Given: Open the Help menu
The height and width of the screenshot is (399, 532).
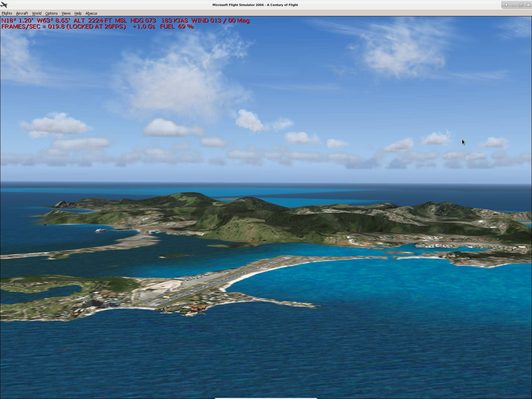Looking at the screenshot, I should [78, 13].
